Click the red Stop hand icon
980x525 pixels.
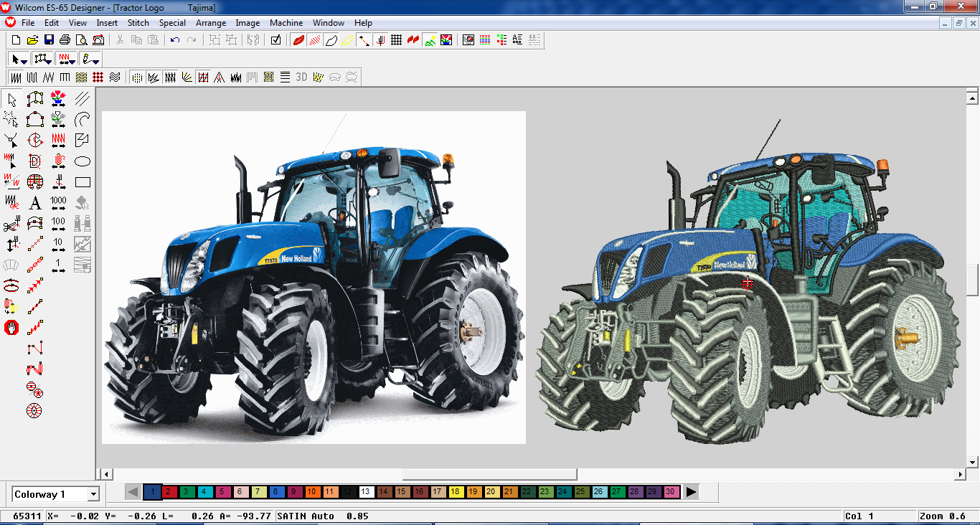(11, 328)
